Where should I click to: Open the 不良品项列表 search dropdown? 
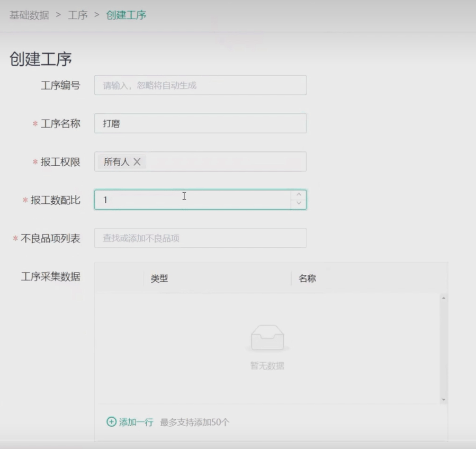tap(200, 238)
